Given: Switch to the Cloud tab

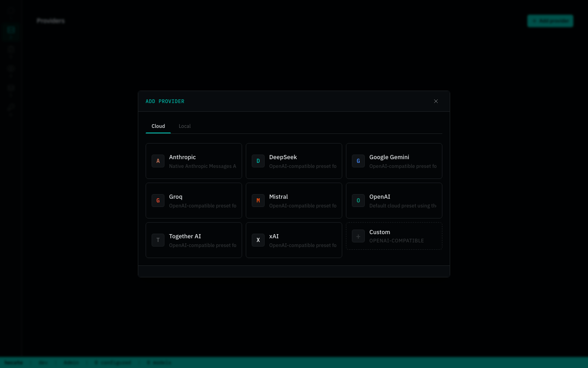Looking at the screenshot, I should (x=158, y=126).
